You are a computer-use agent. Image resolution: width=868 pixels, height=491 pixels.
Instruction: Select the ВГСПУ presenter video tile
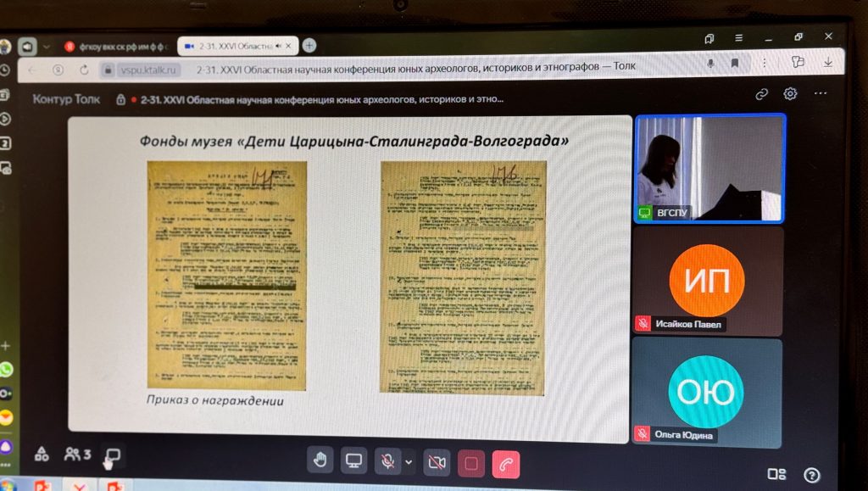(x=709, y=168)
